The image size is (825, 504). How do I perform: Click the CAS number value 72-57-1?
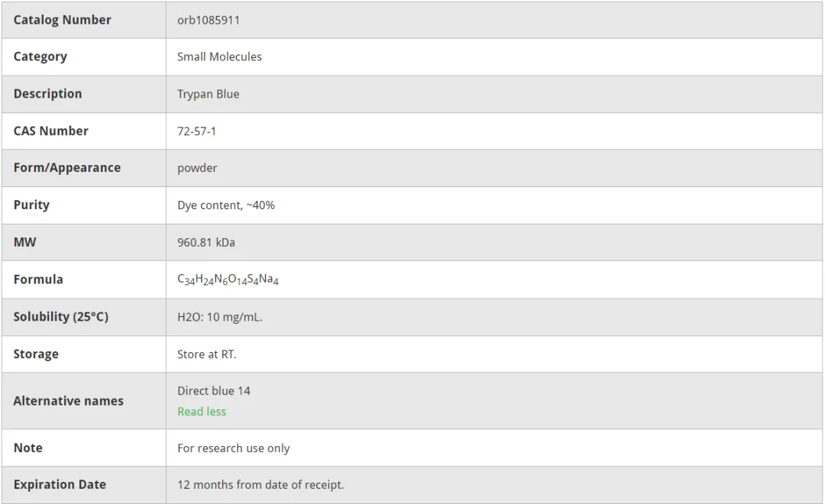coord(196,131)
